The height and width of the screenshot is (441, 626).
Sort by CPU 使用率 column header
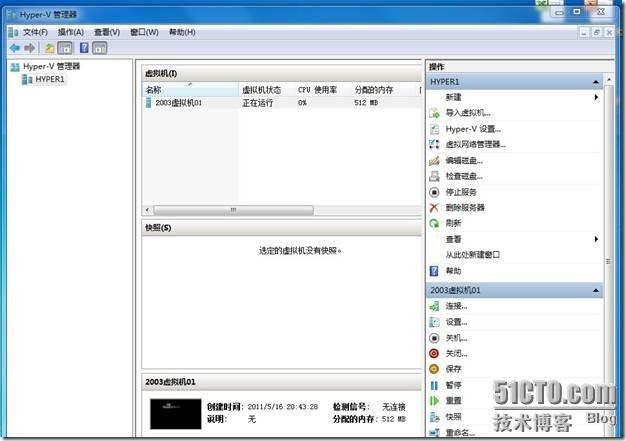(322, 90)
